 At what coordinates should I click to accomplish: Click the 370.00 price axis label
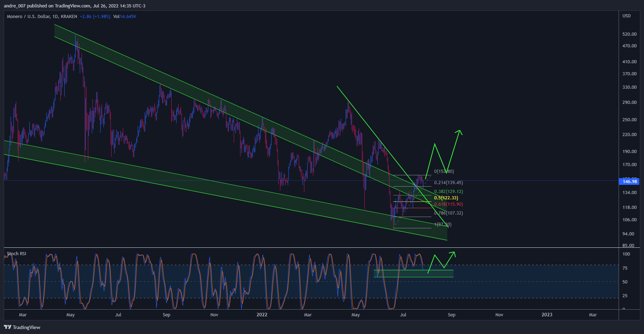pyautogui.click(x=630, y=74)
